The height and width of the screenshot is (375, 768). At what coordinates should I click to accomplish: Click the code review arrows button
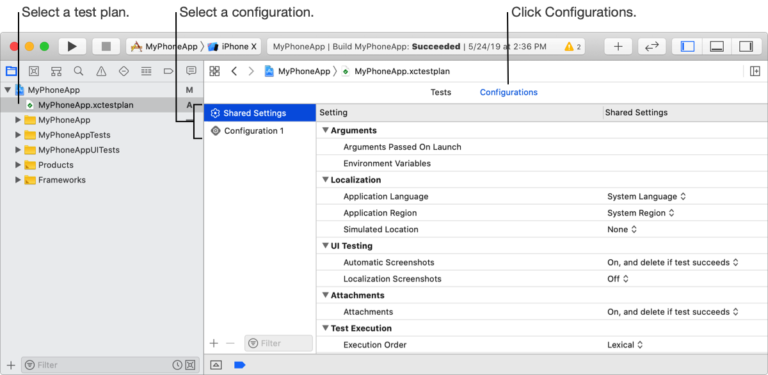pos(651,47)
